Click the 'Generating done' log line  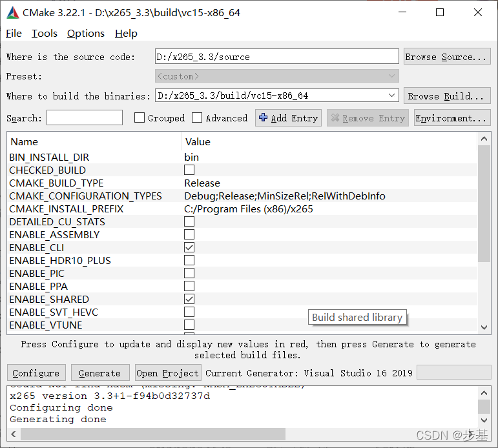[x=58, y=420]
